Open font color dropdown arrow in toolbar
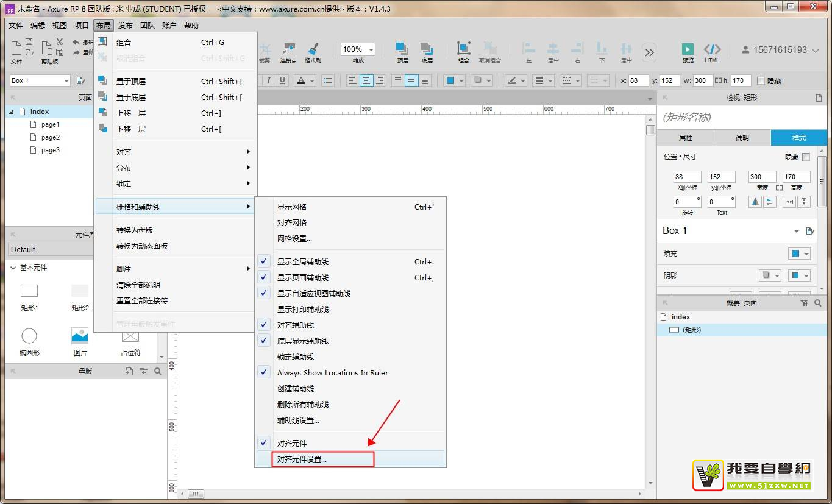Screen dimensions: 832x504 [x=312, y=80]
